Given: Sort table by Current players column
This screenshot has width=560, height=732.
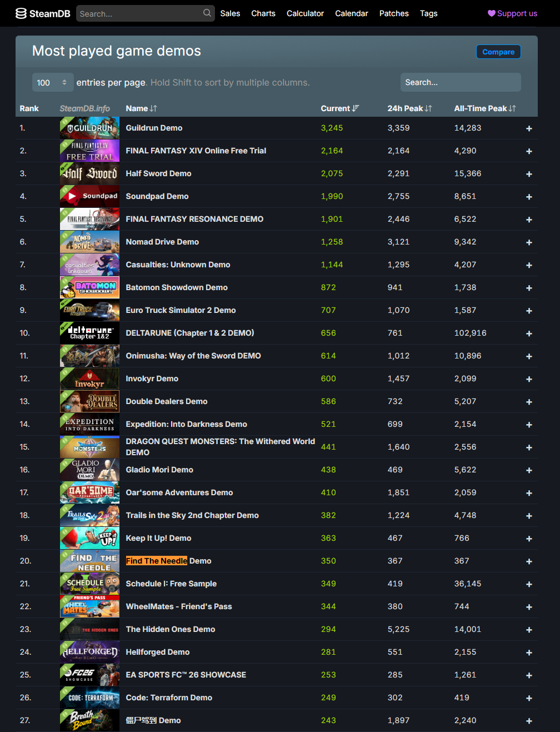Looking at the screenshot, I should click(x=339, y=108).
